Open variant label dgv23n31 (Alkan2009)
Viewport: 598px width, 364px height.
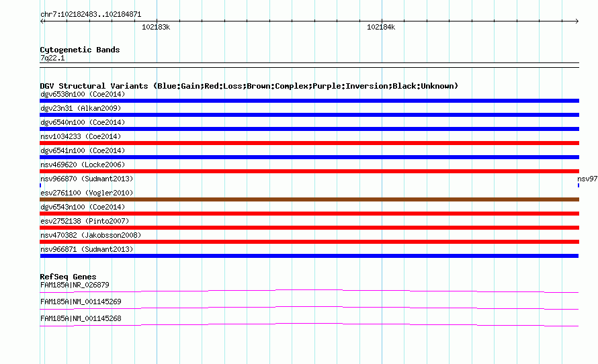coord(81,108)
